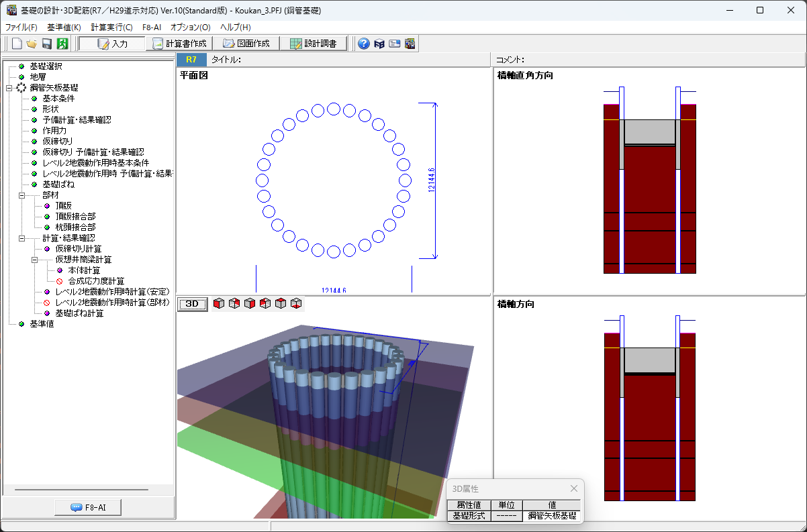Switch to 計算書作成 mode
This screenshot has height=532, width=807.
179,44
